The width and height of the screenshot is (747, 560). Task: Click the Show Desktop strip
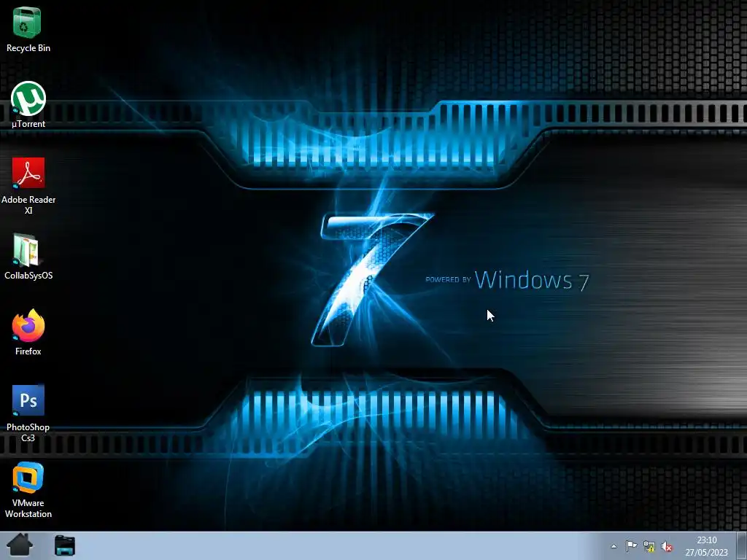742,545
